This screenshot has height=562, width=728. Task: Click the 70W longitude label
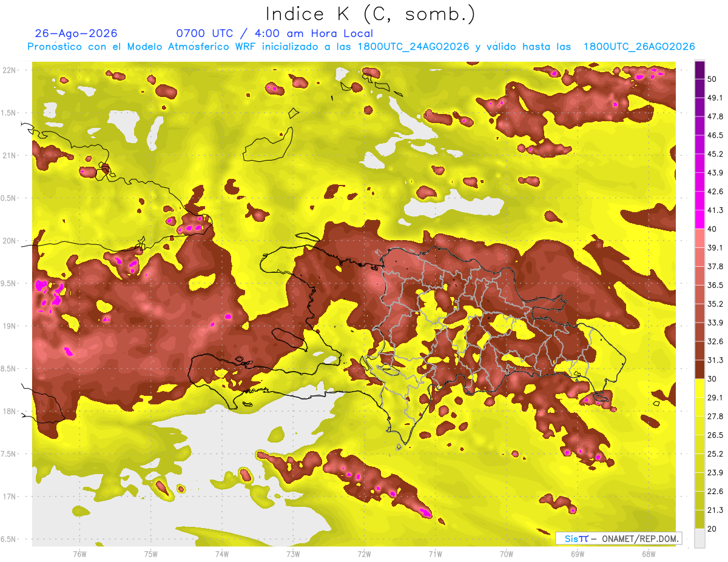point(507,554)
